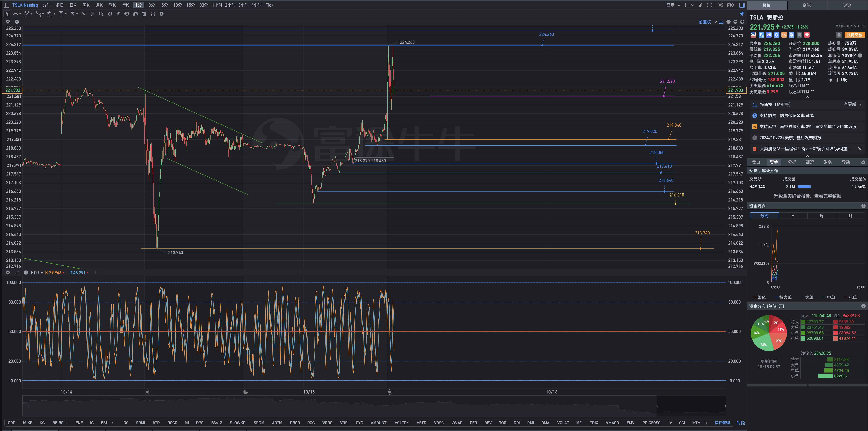Click 升级全美综合报价 upgrade link

807,196
